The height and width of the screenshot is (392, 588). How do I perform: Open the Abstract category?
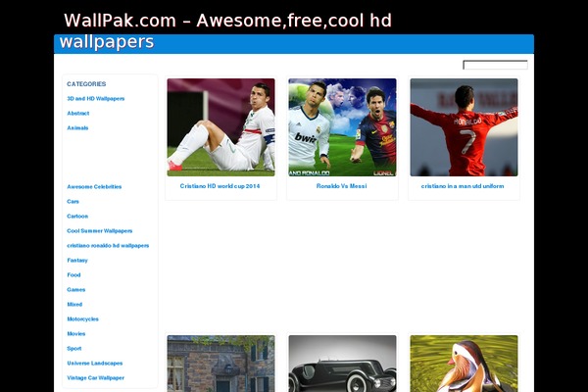point(78,114)
